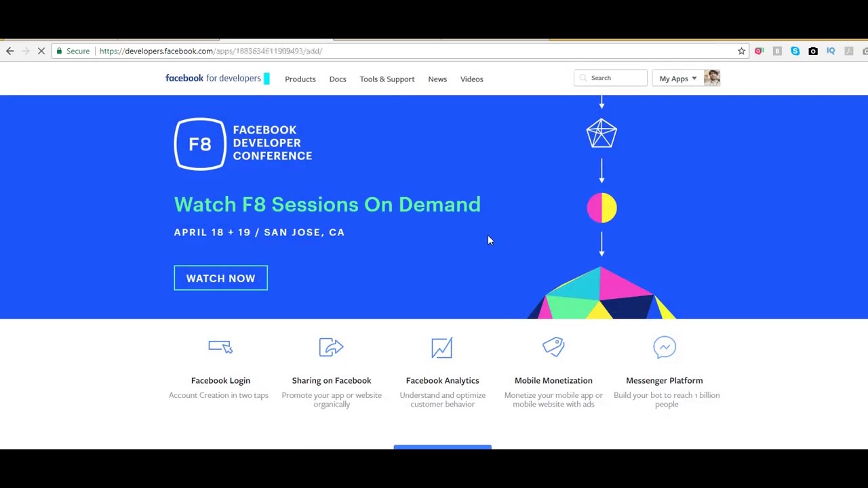Click the Messenger Platform bubble icon
Image resolution: width=868 pixels, height=488 pixels.
coord(665,347)
